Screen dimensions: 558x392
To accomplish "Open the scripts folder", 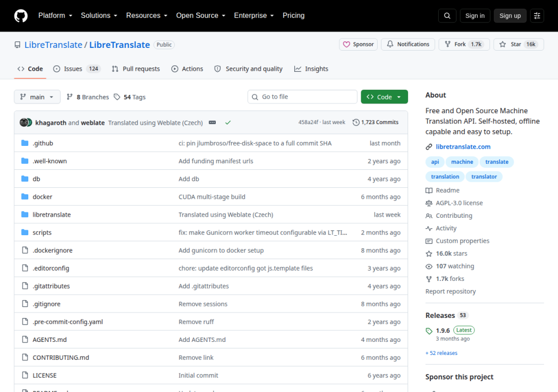I will click(x=42, y=232).
